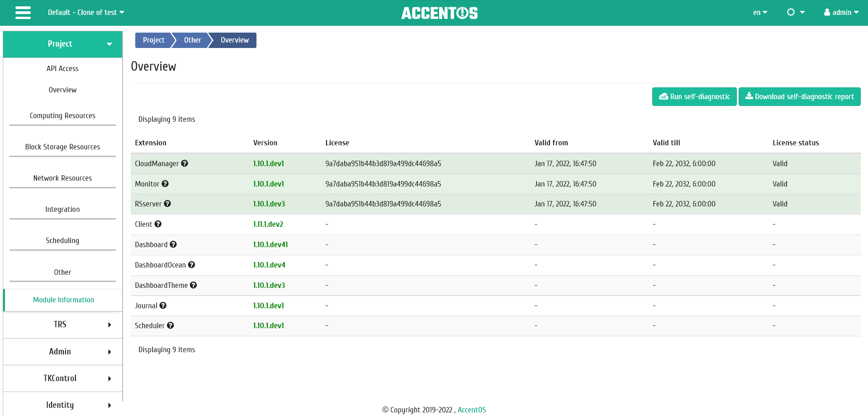Click help icon next to Dashboard
The width and height of the screenshot is (868, 416).
click(173, 244)
